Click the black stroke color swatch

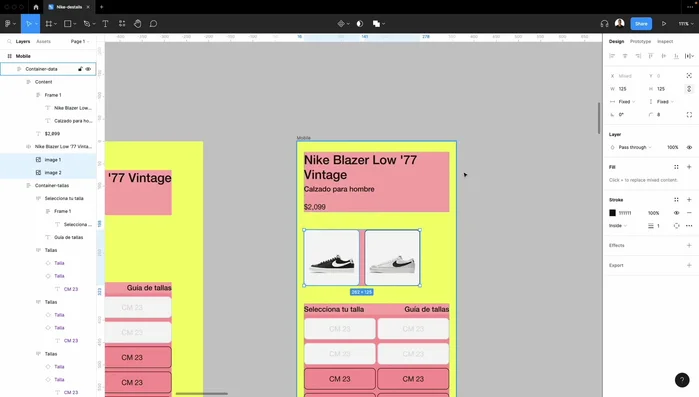[x=613, y=213]
